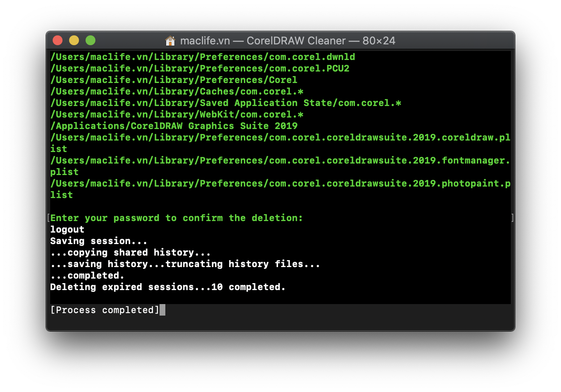
Task: Click the Library/Preferences/Corel path line
Action: (x=174, y=80)
